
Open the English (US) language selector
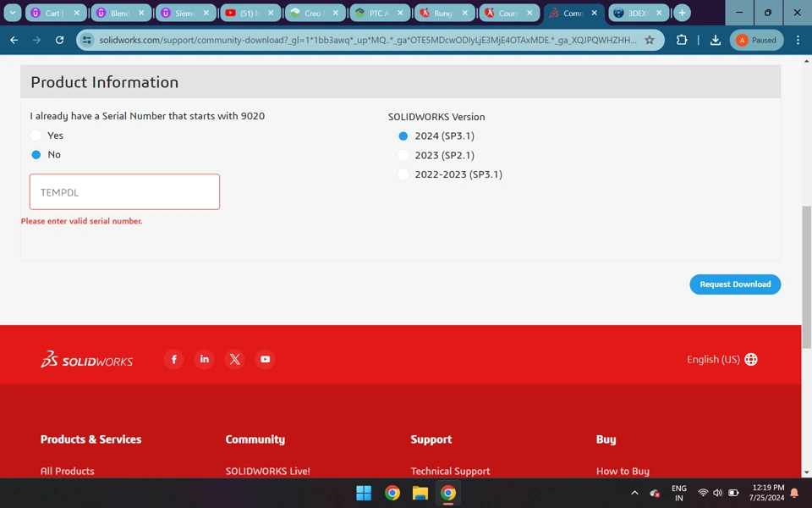tap(721, 359)
